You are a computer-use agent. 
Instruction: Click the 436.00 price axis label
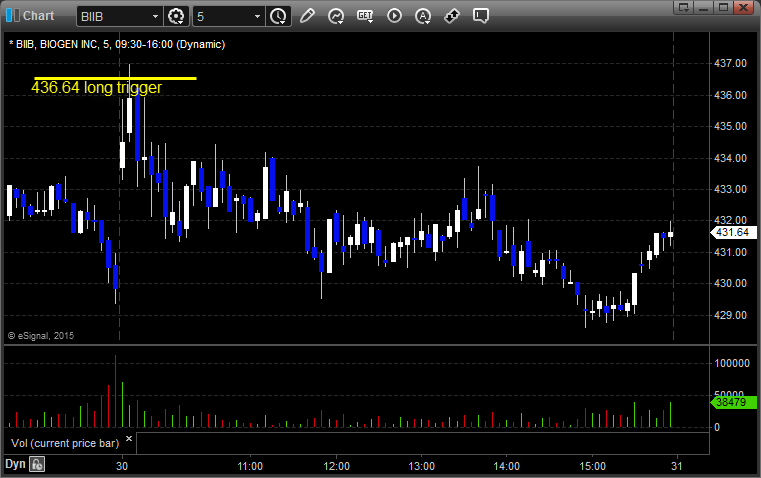[x=730, y=95]
